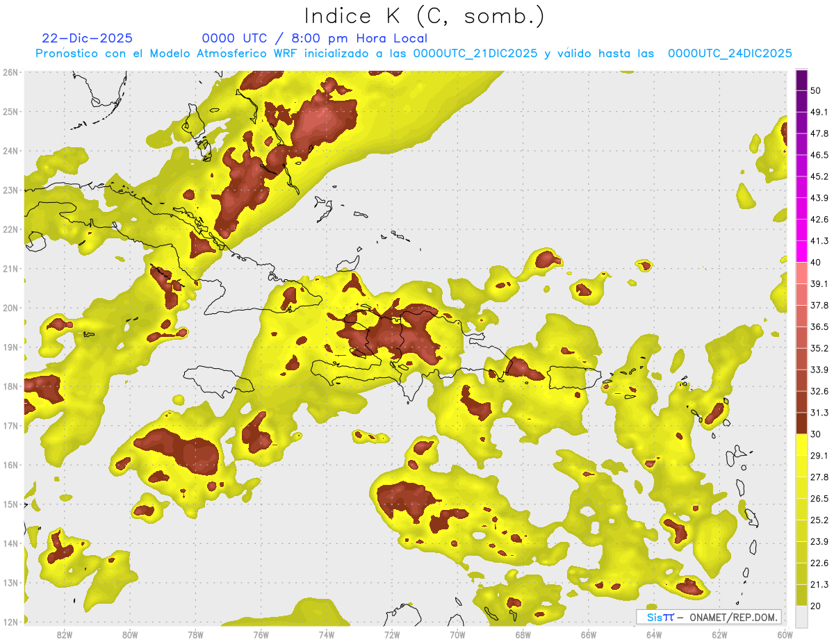Click the "26N" latitude label
Viewport: 834px width, 644px height.
10,72
